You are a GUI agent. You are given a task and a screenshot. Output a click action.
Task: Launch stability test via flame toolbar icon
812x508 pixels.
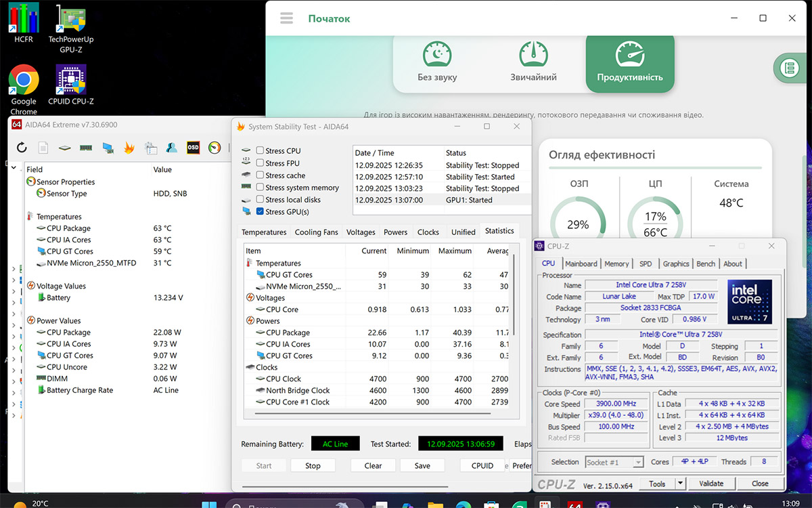click(129, 147)
